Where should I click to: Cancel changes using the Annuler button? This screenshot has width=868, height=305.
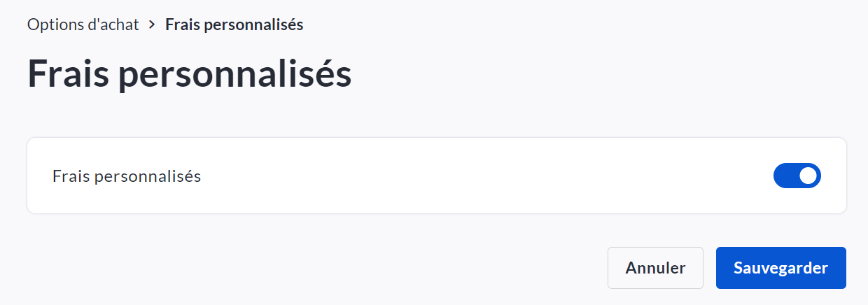click(655, 268)
